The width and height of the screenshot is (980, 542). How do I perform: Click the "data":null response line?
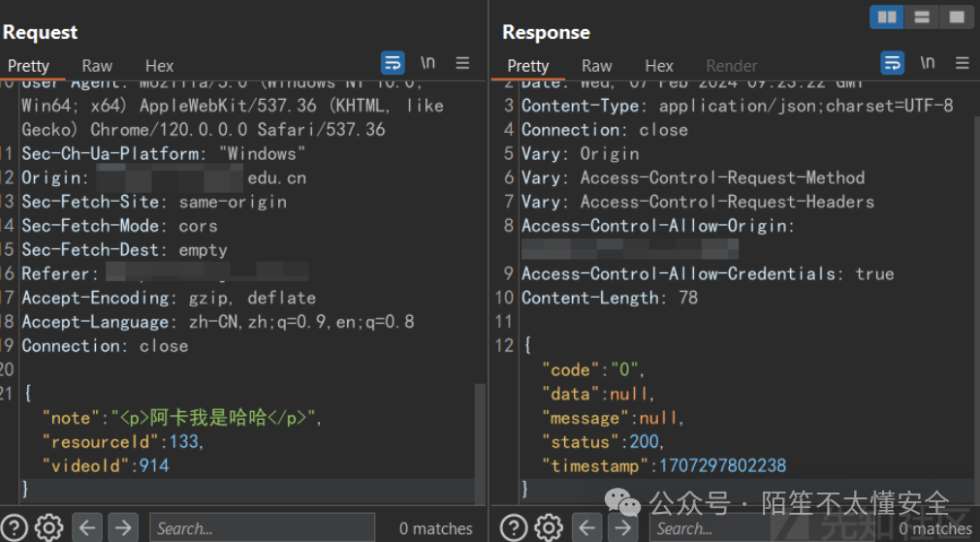pos(598,394)
